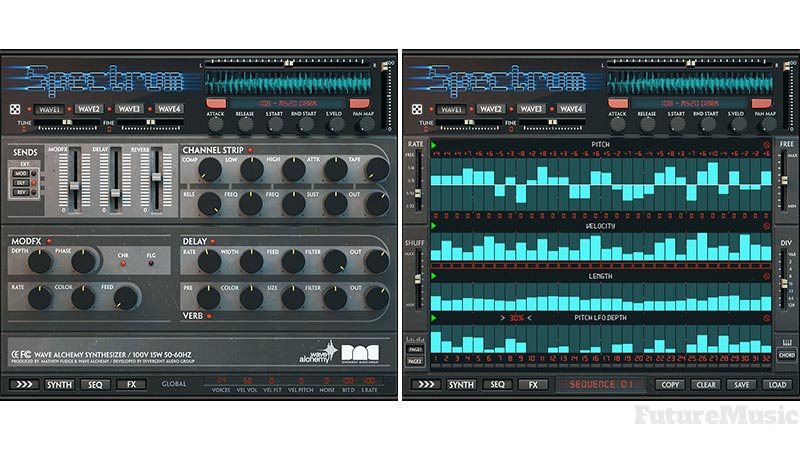
Task: Click red next-sample button in left window
Action: (360, 103)
